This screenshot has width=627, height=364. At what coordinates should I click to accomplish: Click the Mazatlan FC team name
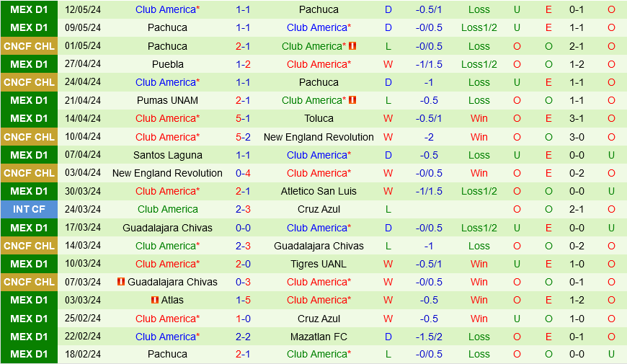pyautogui.click(x=319, y=337)
